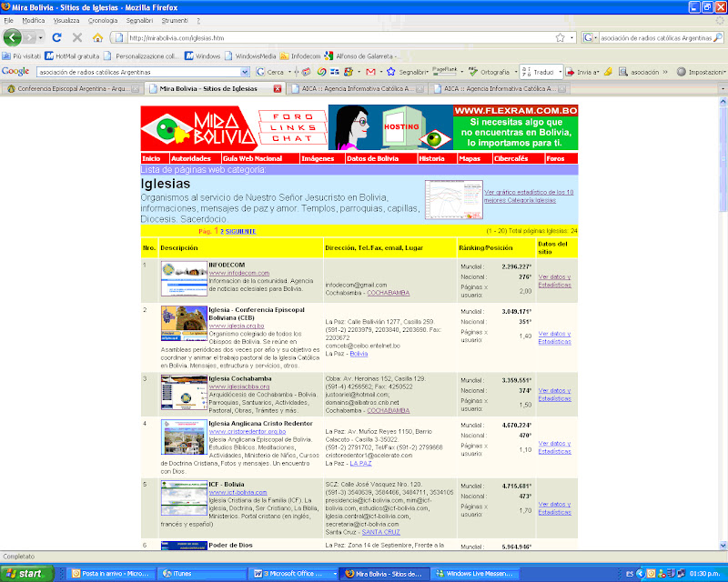728x582 pixels.
Task: Click the Mira Bolivia logo
Action: (198, 127)
